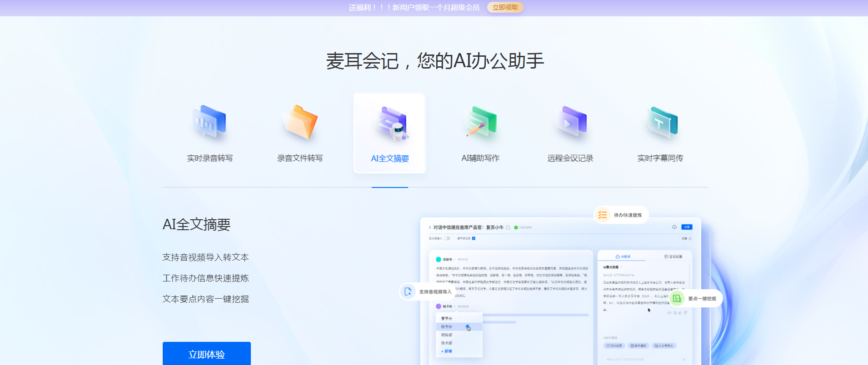Click the text 文本要点内容一键挖掘
Image resolution: width=868 pixels, height=365 pixels.
click(x=206, y=299)
